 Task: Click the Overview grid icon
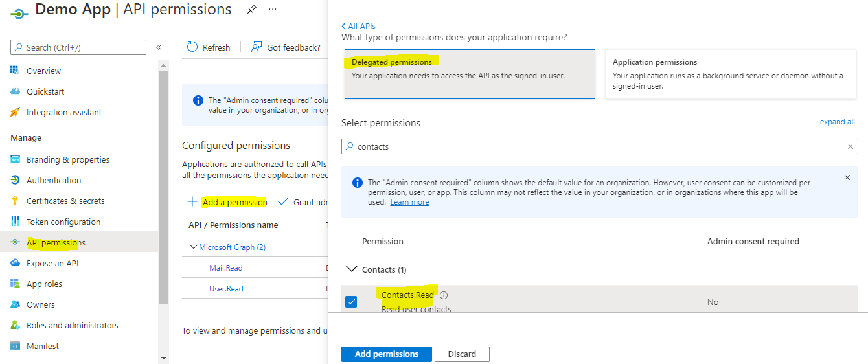15,71
